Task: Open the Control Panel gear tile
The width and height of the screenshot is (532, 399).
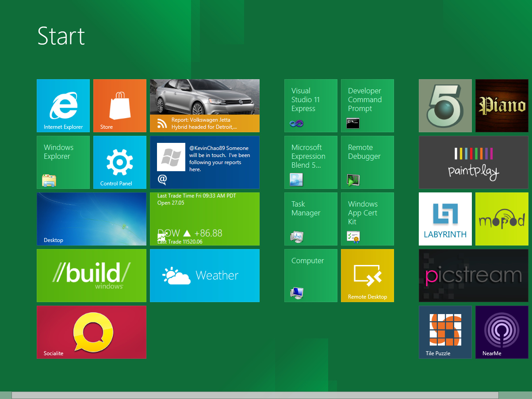Action: click(x=120, y=162)
